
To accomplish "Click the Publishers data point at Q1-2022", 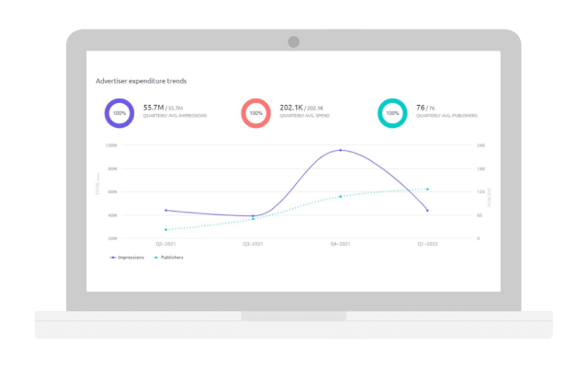I will pyautogui.click(x=427, y=190).
